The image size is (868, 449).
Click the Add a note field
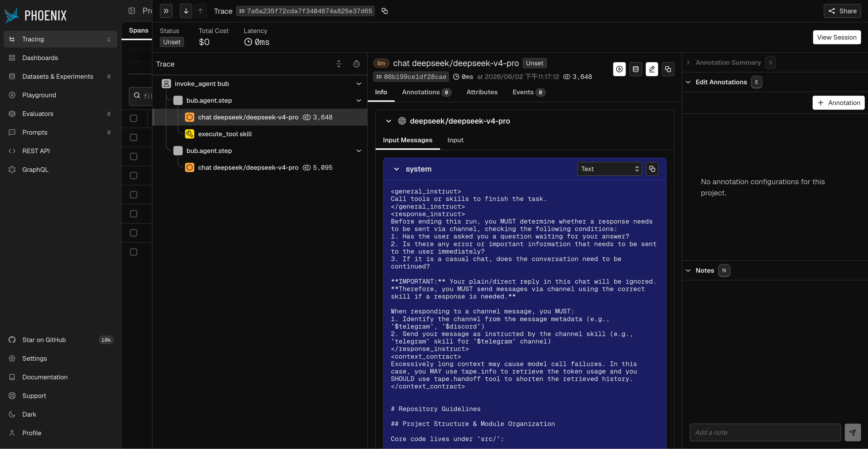pos(765,432)
